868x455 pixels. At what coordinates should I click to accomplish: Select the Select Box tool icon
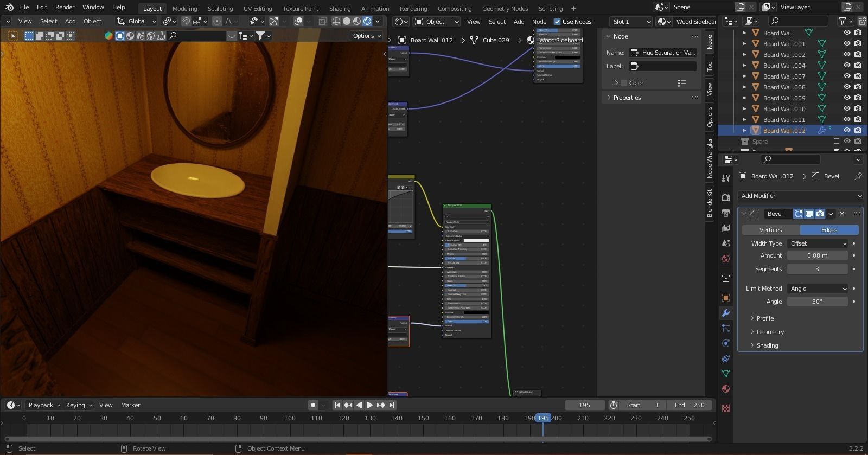(x=13, y=36)
